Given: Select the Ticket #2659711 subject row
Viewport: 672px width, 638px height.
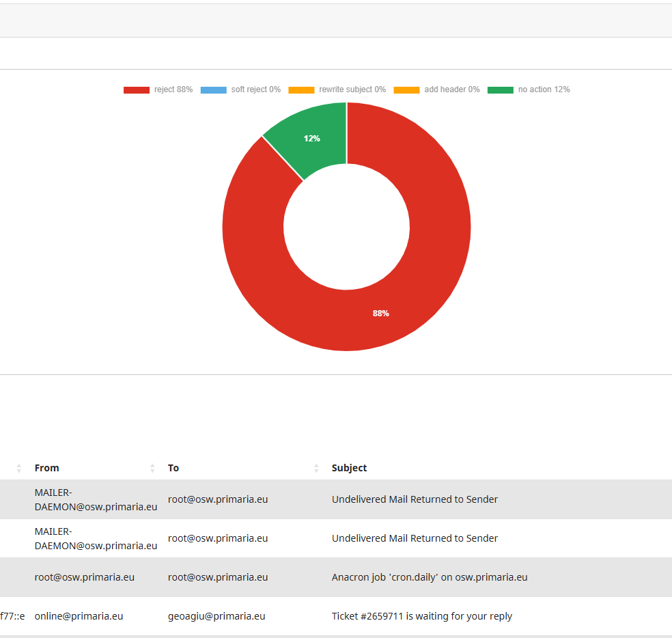Looking at the screenshot, I should (x=421, y=616).
